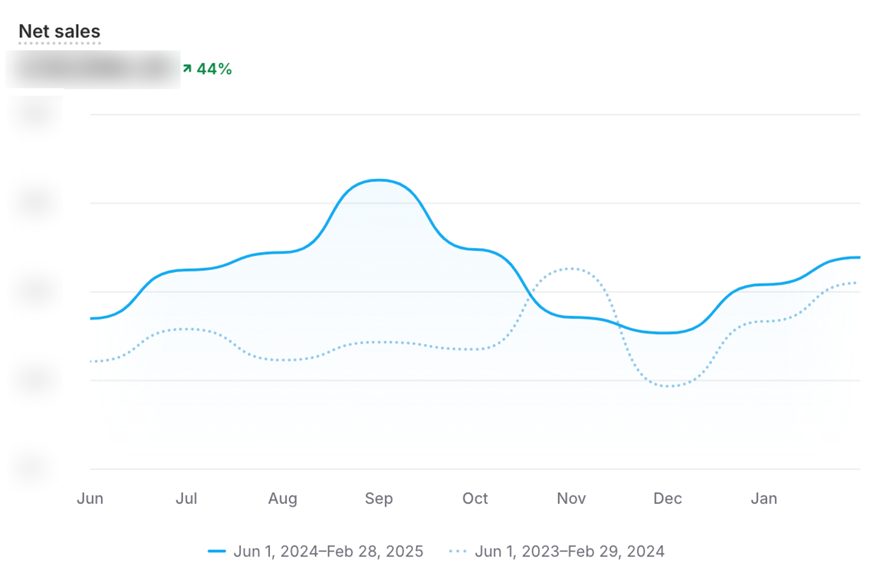
Task: Click the dotted light-blue legend swatch
Action: (x=458, y=551)
